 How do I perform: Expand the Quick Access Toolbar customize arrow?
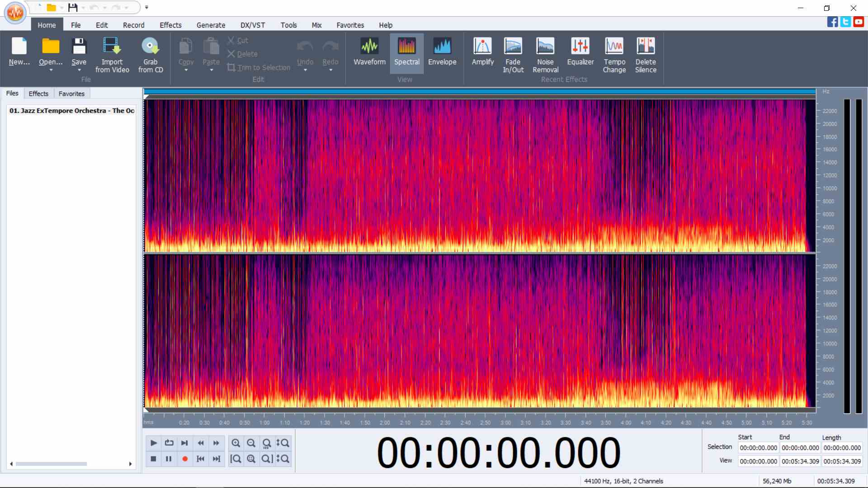(x=146, y=7)
